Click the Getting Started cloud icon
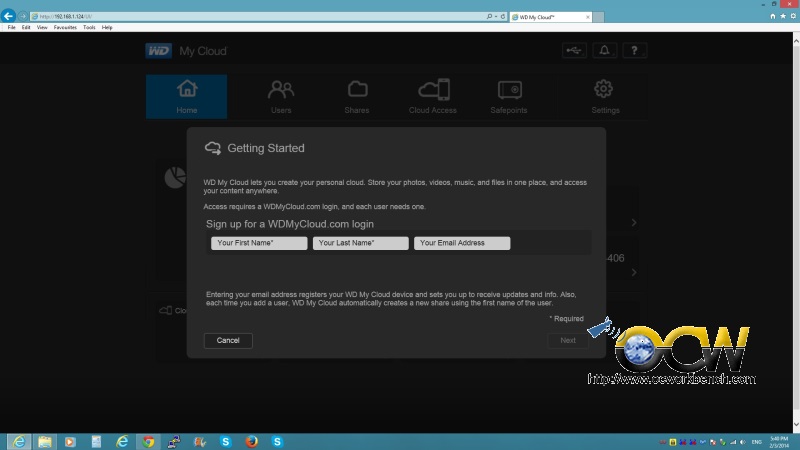The height and width of the screenshot is (450, 800). (x=213, y=148)
